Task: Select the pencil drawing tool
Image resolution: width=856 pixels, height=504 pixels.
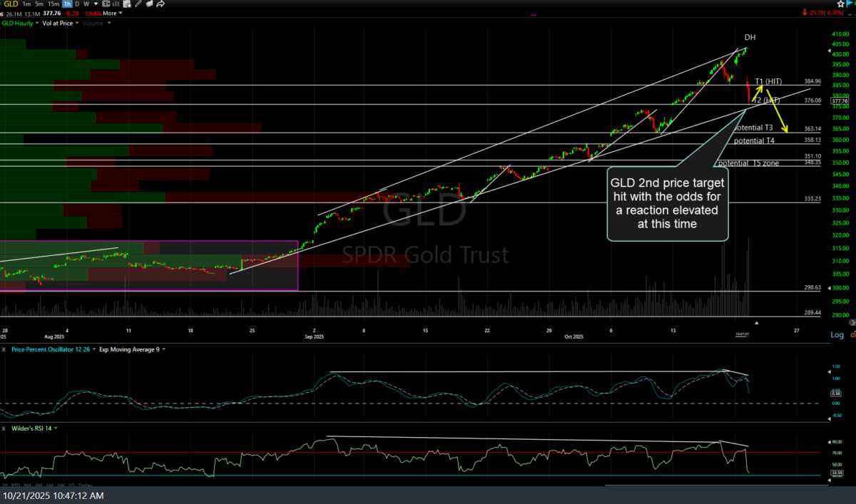Action: [136, 4]
